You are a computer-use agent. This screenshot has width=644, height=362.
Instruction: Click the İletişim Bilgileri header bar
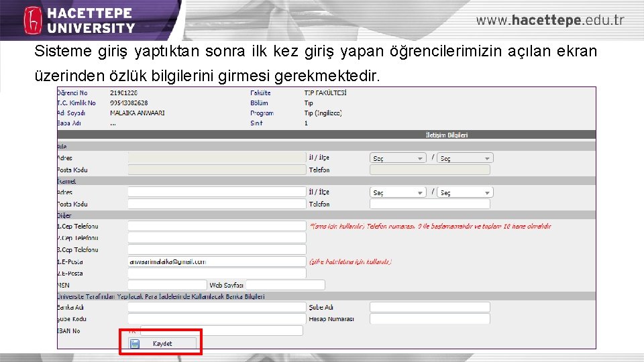[327, 135]
